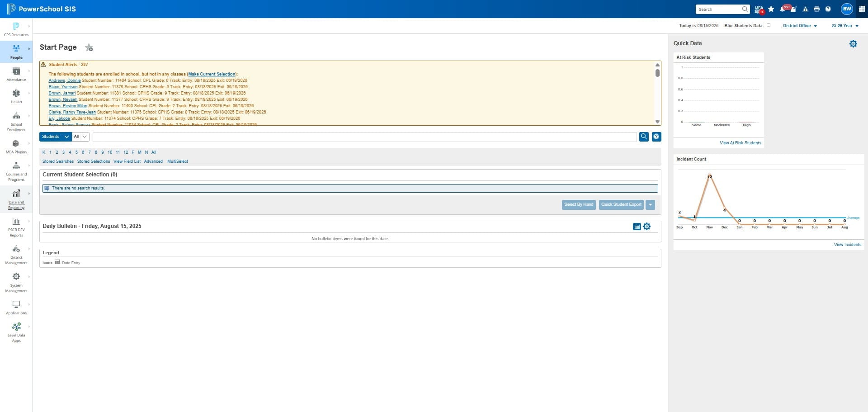Screen dimensions: 868x412
Task: Click blue help button beside student search
Action: 656,136
